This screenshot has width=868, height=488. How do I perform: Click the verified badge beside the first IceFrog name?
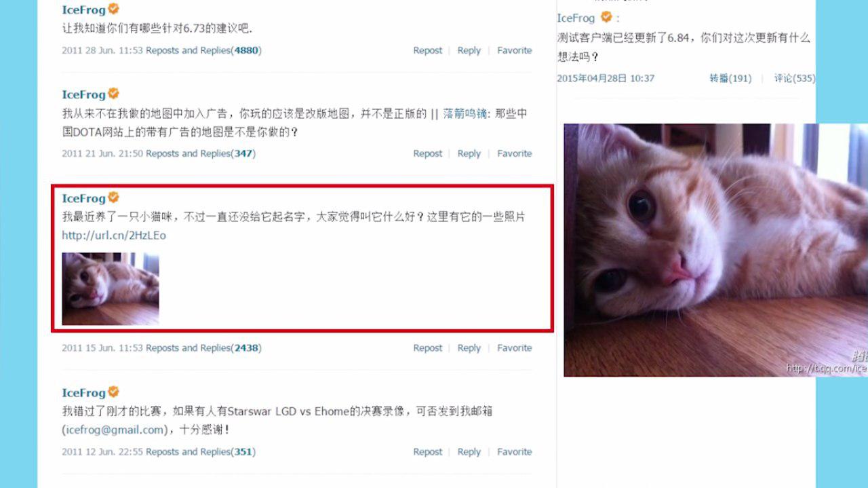(114, 9)
